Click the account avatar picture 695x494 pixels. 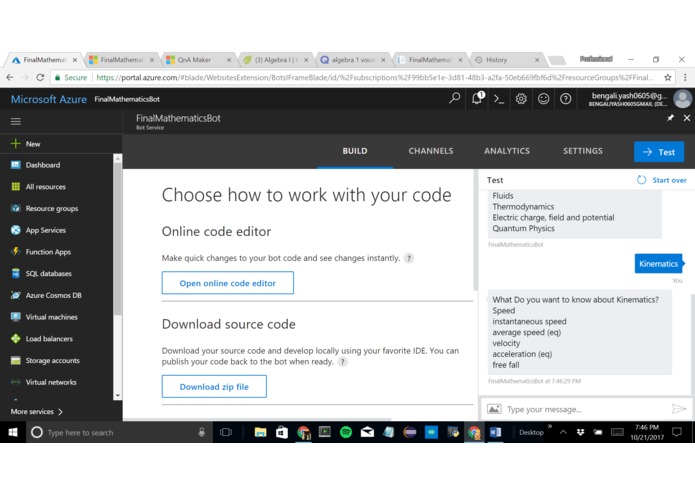tap(683, 99)
